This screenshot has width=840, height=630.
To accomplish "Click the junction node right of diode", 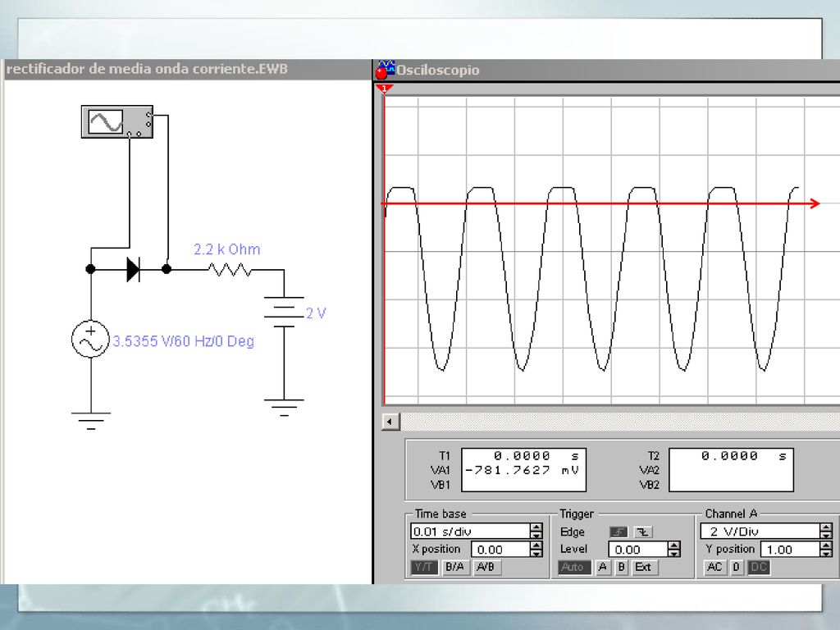I will [x=167, y=269].
